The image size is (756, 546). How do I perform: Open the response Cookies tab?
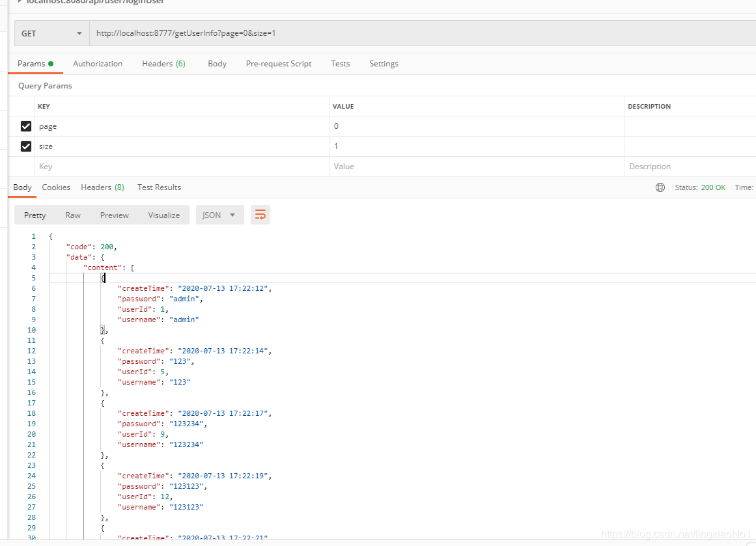[56, 187]
